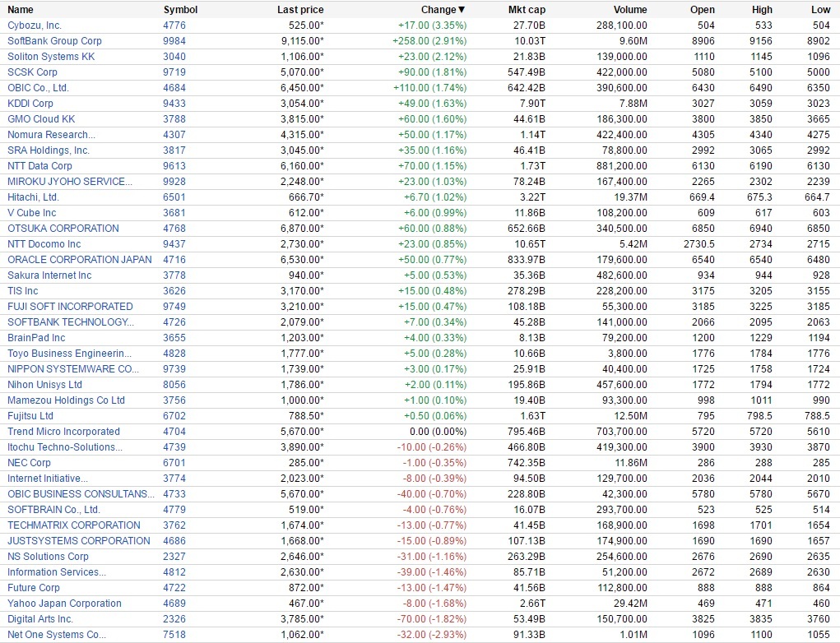Image resolution: width=840 pixels, height=643 pixels.
Task: Click ticker symbol 6702
Action: tap(174, 416)
